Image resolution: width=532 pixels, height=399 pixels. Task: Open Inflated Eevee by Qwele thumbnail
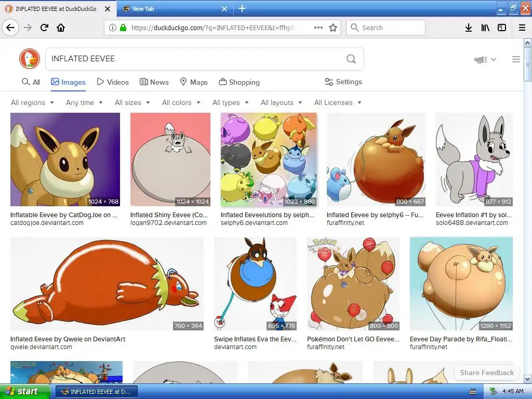(x=107, y=284)
